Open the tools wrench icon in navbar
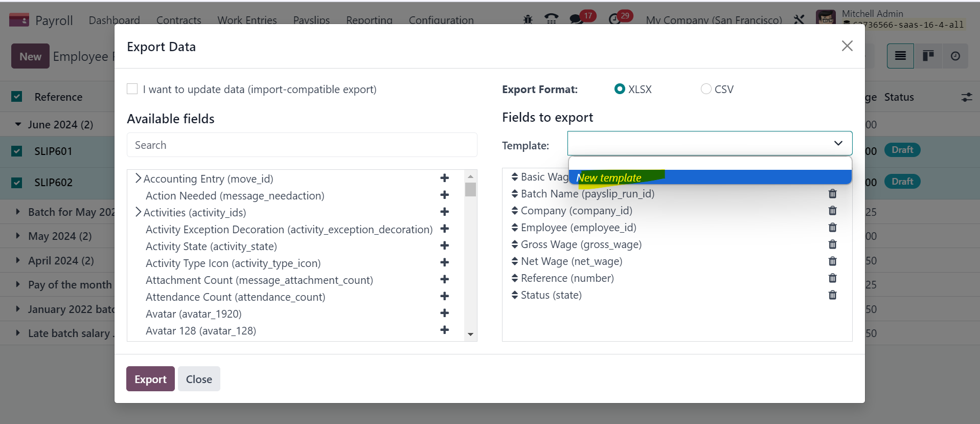The height and width of the screenshot is (424, 980). 799,19
